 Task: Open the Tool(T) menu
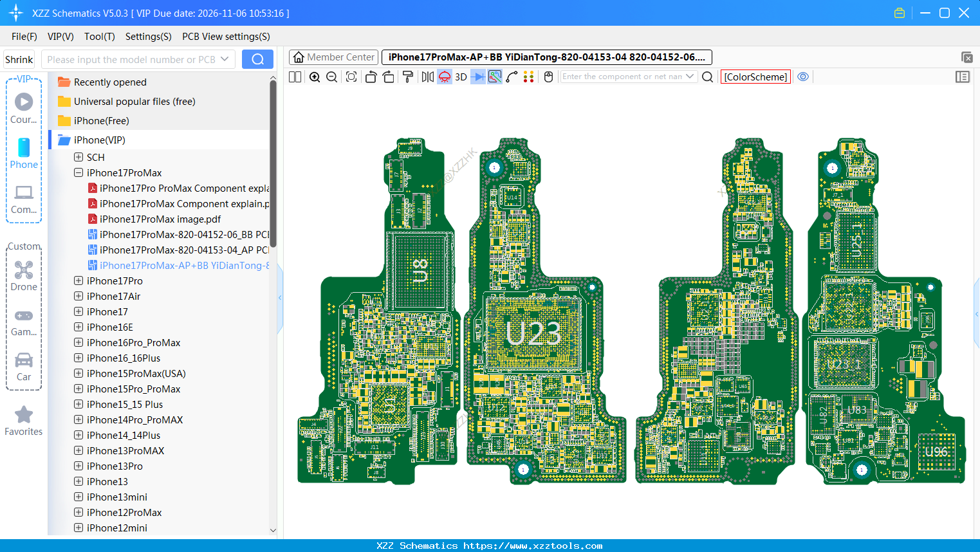pos(99,37)
